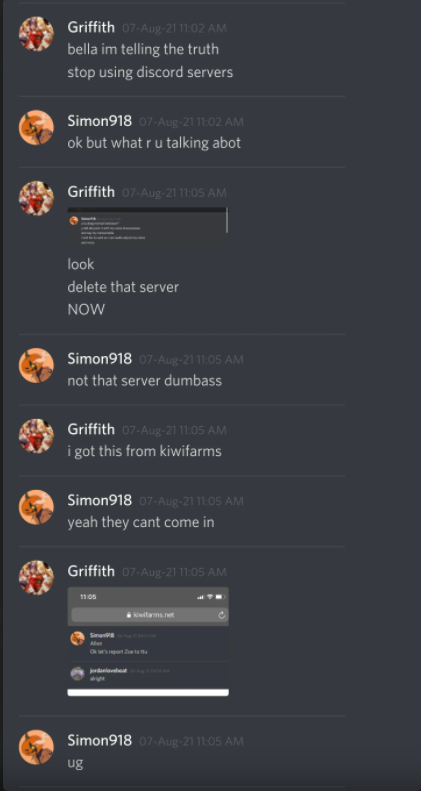
Task: Click Griffith username above 'i got this from kiwifarms'
Action: 91,429
